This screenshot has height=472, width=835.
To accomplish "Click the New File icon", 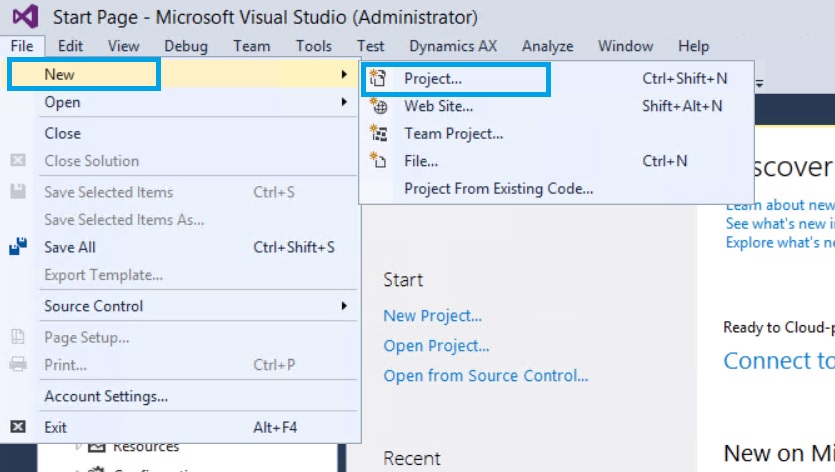I will [378, 160].
